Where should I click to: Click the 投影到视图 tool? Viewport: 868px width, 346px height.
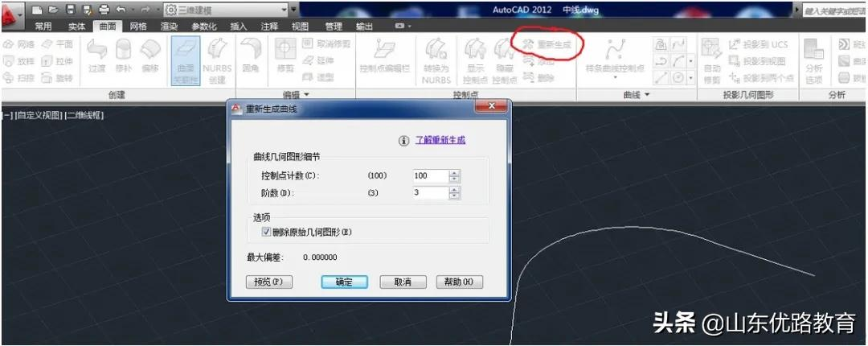point(757,61)
